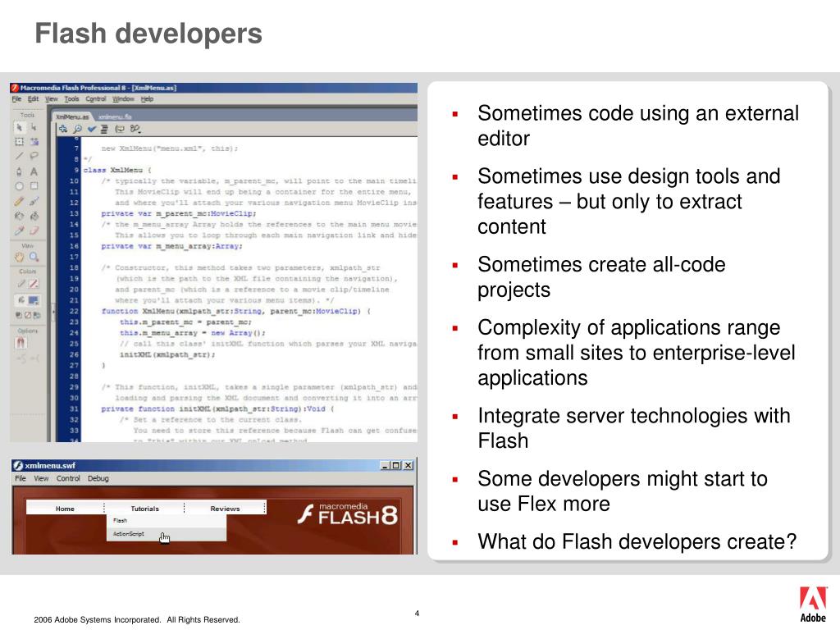Open the View menu in Flash Professional
Image resolution: width=840 pixels, height=630 pixels.
click(52, 99)
